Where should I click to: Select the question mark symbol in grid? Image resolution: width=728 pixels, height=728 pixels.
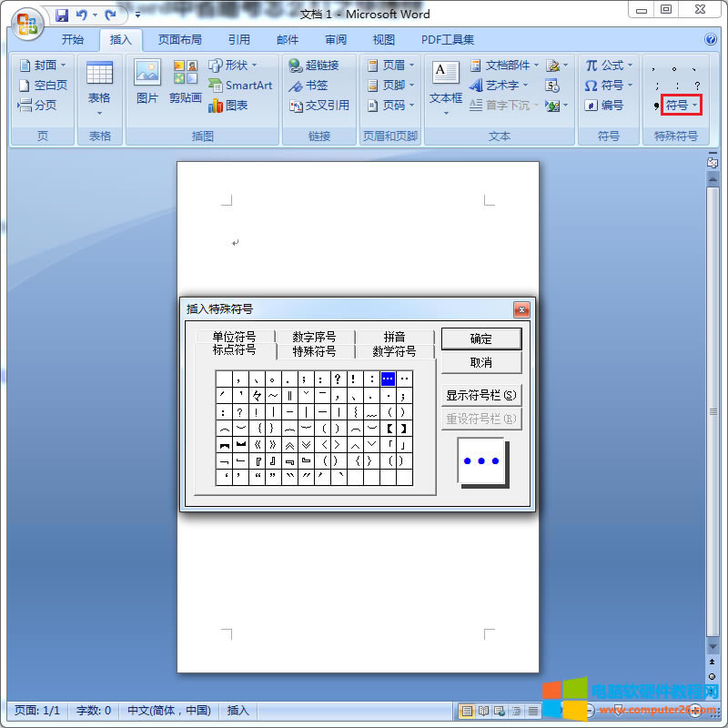click(x=337, y=379)
